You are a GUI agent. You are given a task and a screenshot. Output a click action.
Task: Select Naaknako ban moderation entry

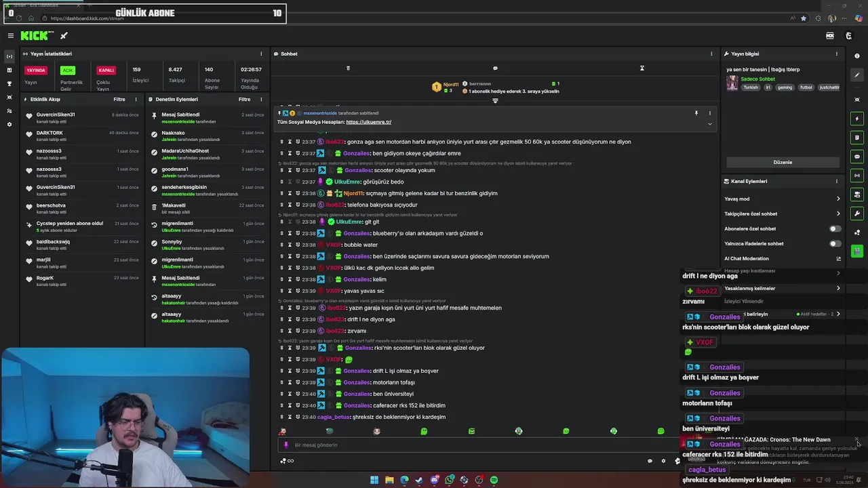pos(206,136)
